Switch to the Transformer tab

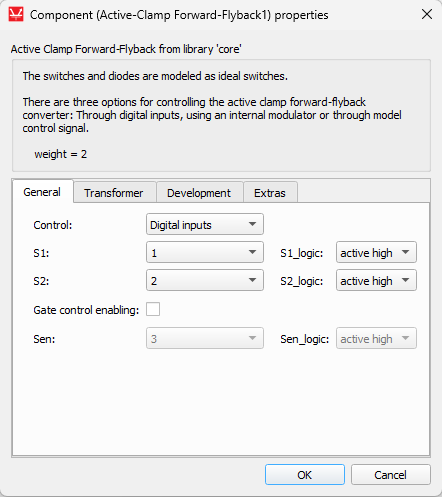(115, 192)
